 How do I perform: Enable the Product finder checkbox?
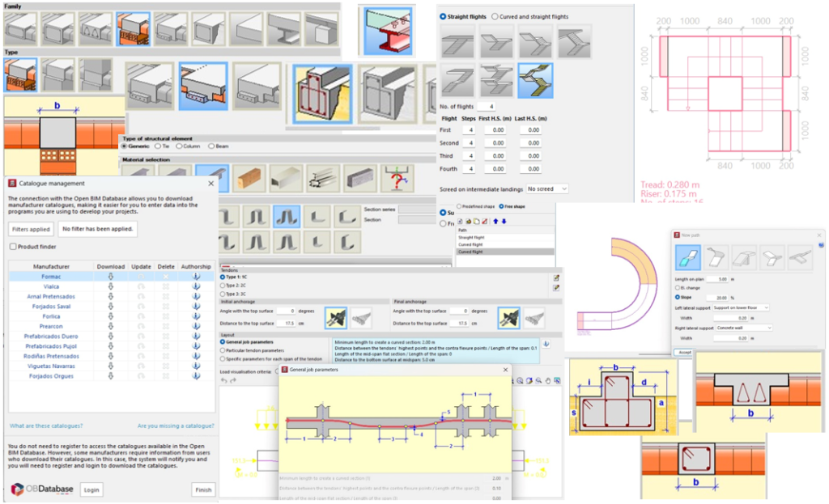(13, 247)
